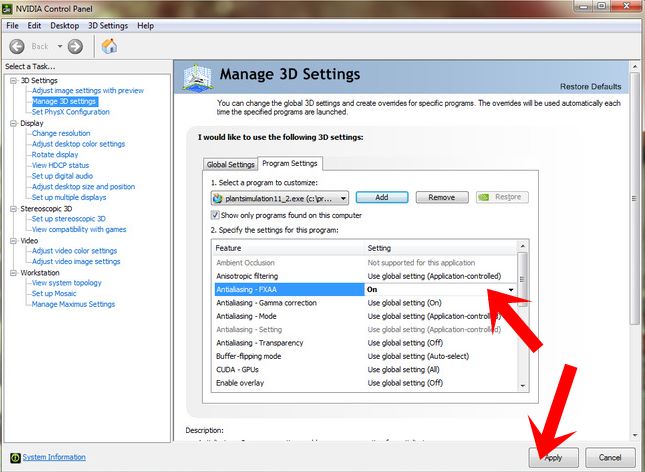Open Adjust video color settings
Viewport: 645px width, 472px height.
[74, 251]
